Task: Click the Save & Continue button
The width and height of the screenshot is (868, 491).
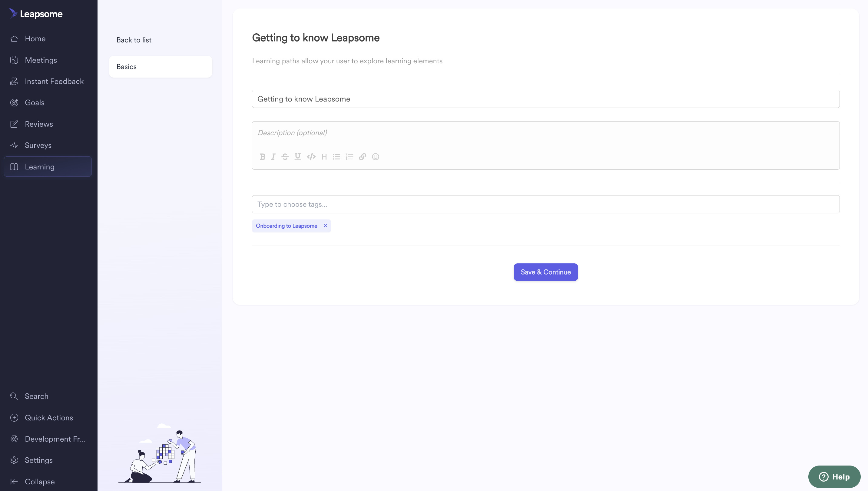Action: click(545, 272)
